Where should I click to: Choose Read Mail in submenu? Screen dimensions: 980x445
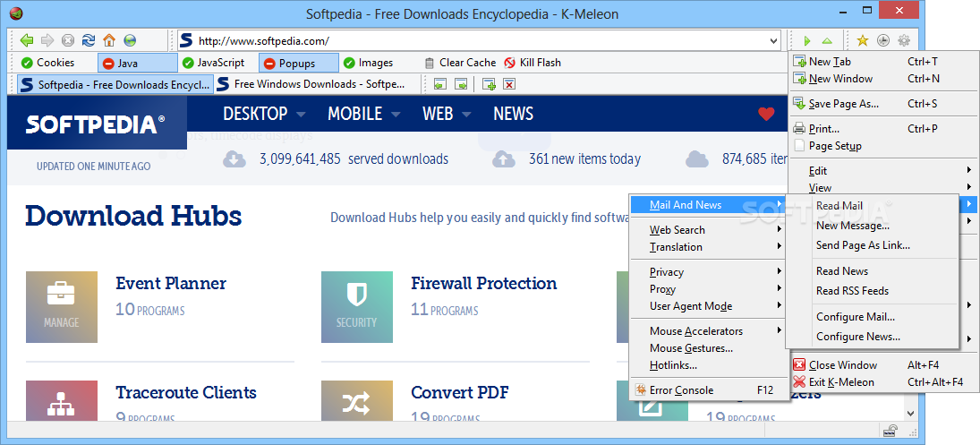point(872,206)
